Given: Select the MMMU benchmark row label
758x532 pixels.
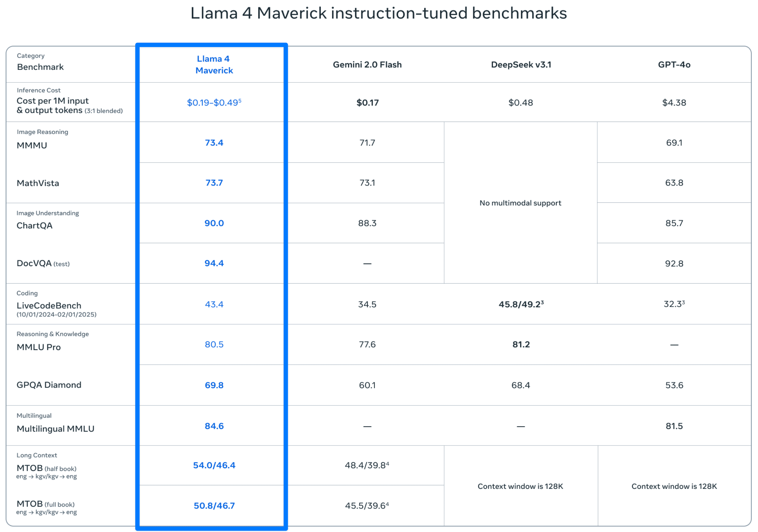Looking at the screenshot, I should pos(32,145).
